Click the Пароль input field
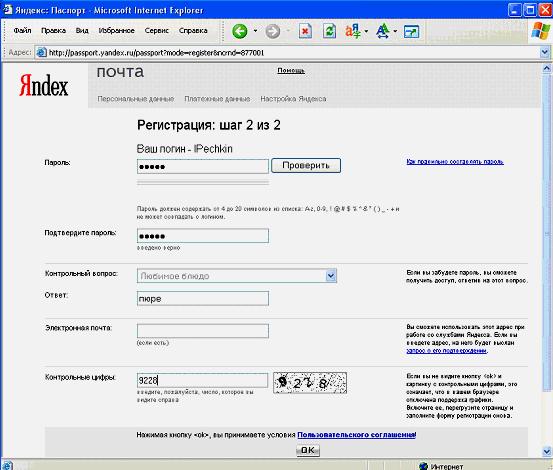This screenshot has height=470, width=553. [203, 166]
